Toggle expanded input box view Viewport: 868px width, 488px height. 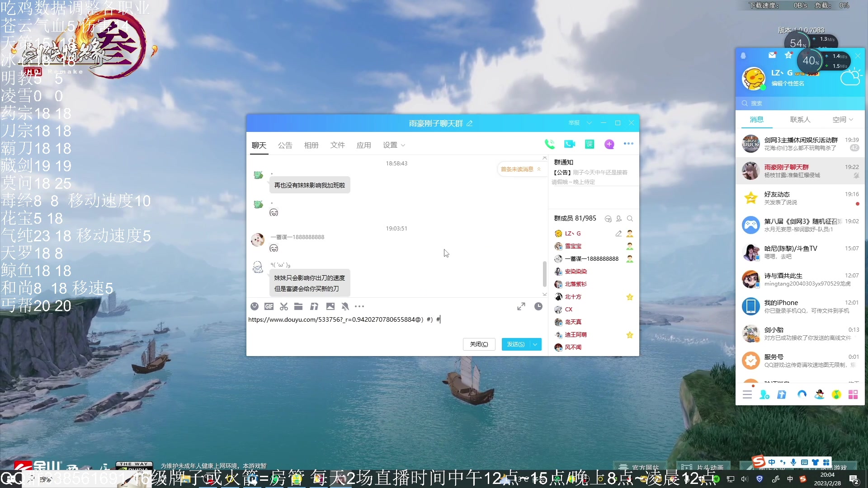pyautogui.click(x=521, y=306)
